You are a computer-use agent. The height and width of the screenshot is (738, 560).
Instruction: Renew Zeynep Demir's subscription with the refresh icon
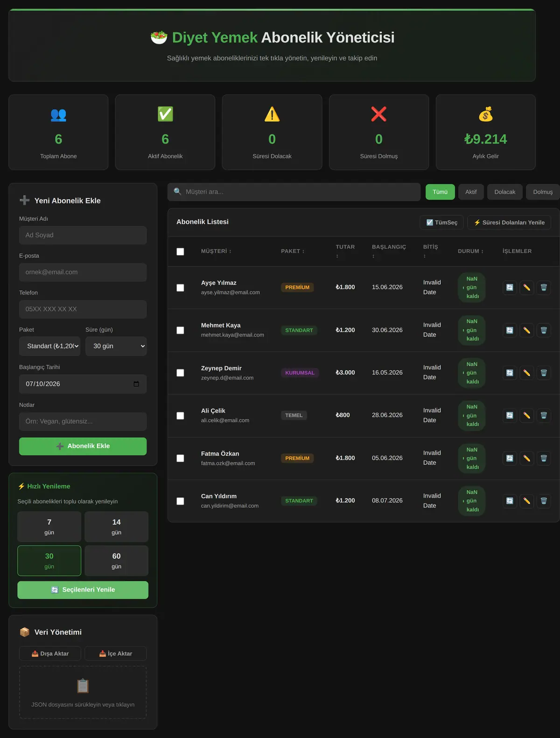(510, 373)
